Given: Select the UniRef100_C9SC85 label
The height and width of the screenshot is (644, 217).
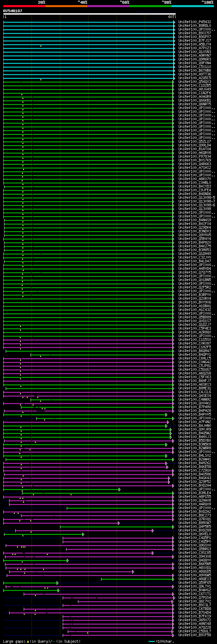Looking at the screenshot, I should (195, 553).
